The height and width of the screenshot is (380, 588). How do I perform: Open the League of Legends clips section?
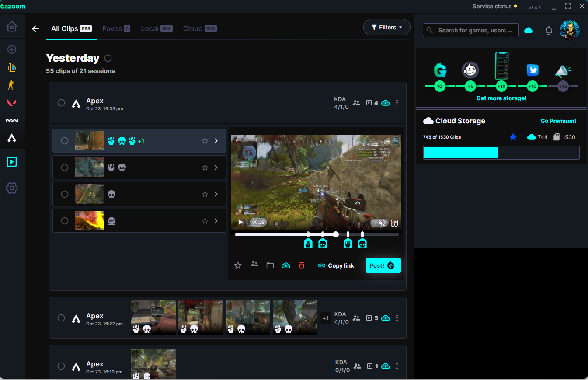click(x=12, y=68)
